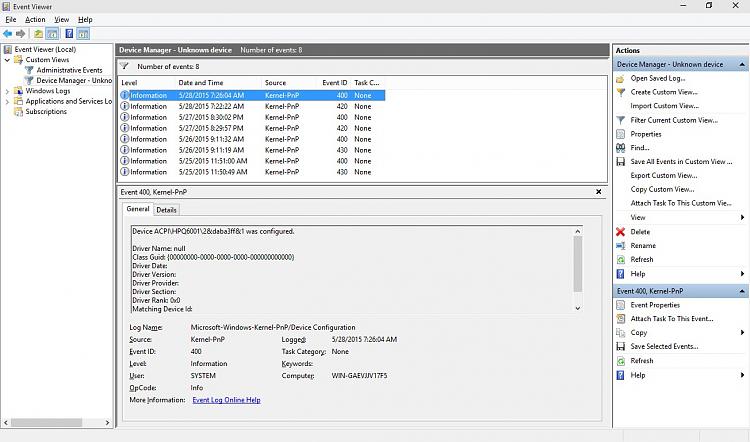
Task: Click Filter Current Custom View action
Action: point(674,120)
